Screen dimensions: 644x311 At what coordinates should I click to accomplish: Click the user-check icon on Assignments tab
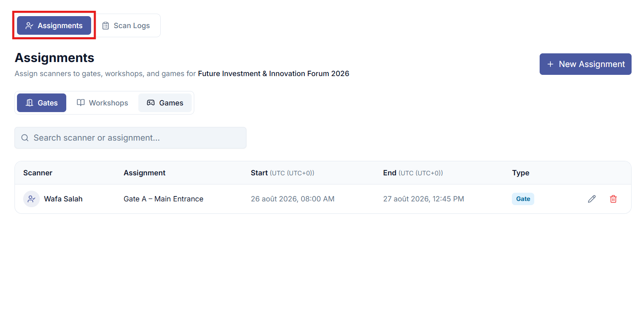coord(29,26)
